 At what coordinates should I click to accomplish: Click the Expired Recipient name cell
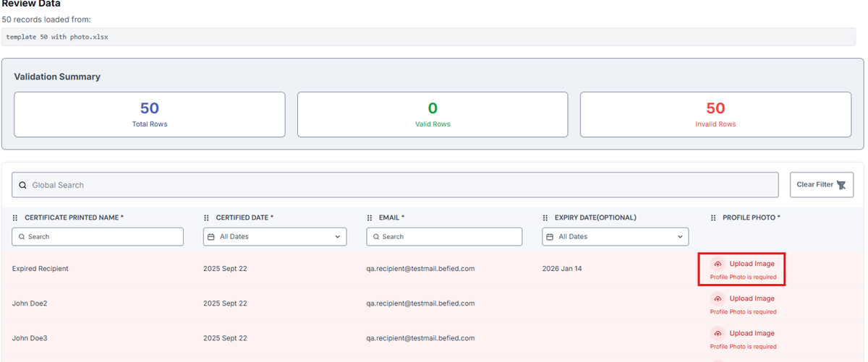click(x=41, y=269)
